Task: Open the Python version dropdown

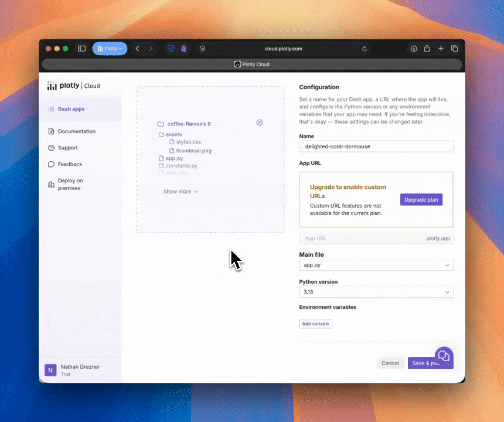Action: pyautogui.click(x=376, y=292)
